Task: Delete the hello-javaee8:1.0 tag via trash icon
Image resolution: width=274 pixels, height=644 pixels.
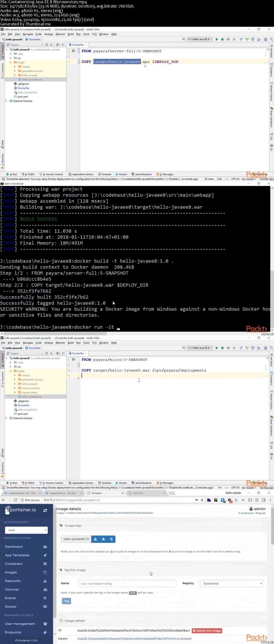Action: click(x=111, y=539)
